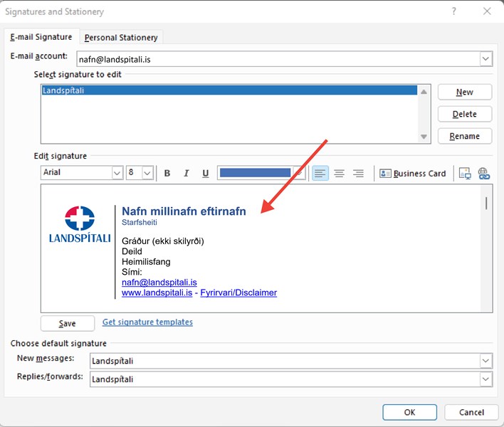Open the Get signature templates link
Viewport: 504px width, 427px height.
point(147,322)
